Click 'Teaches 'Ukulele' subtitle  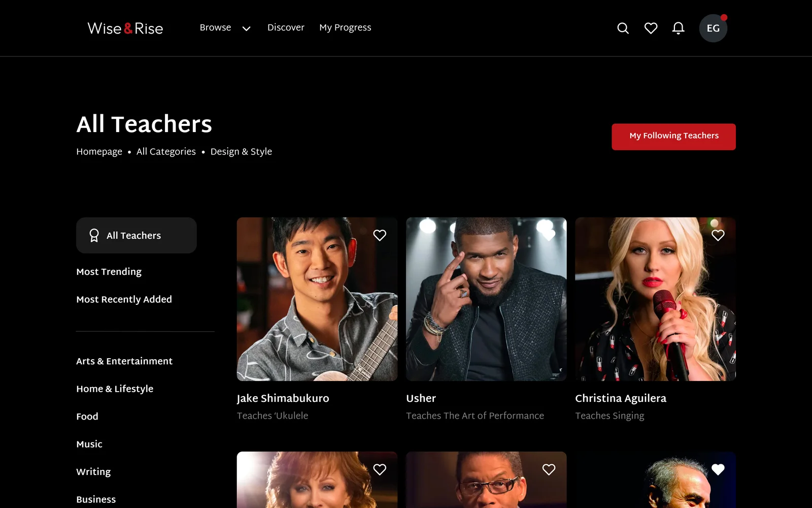pos(273,416)
